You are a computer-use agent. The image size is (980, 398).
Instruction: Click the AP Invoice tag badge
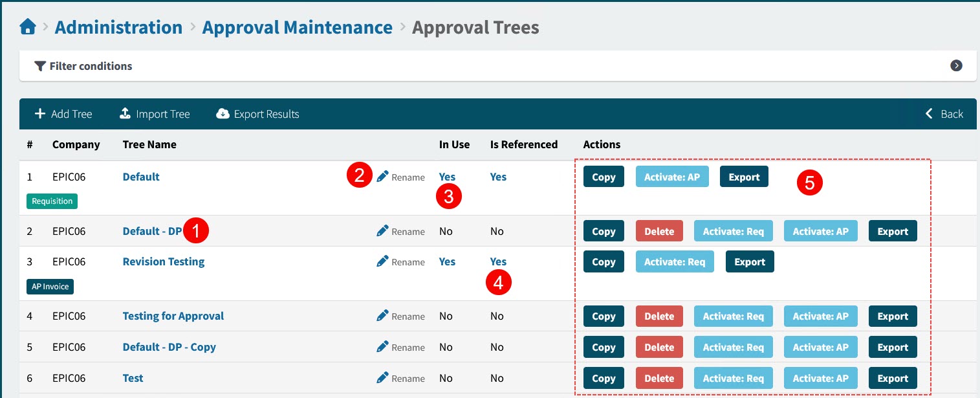(x=50, y=286)
